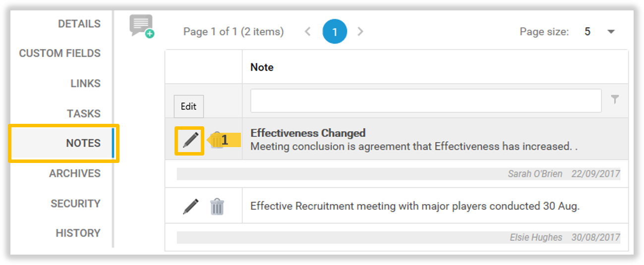This screenshot has width=644, height=265.
Task: Go to the next page arrow
Action: pyautogui.click(x=360, y=32)
